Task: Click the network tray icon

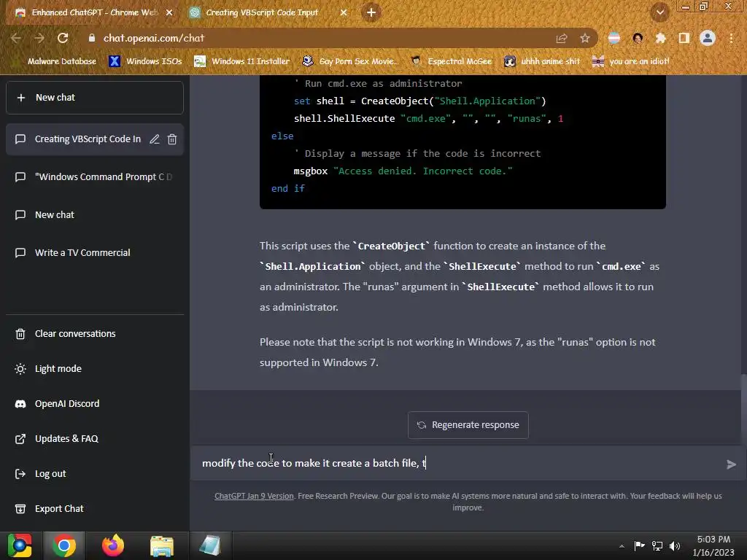Action: coord(657,545)
